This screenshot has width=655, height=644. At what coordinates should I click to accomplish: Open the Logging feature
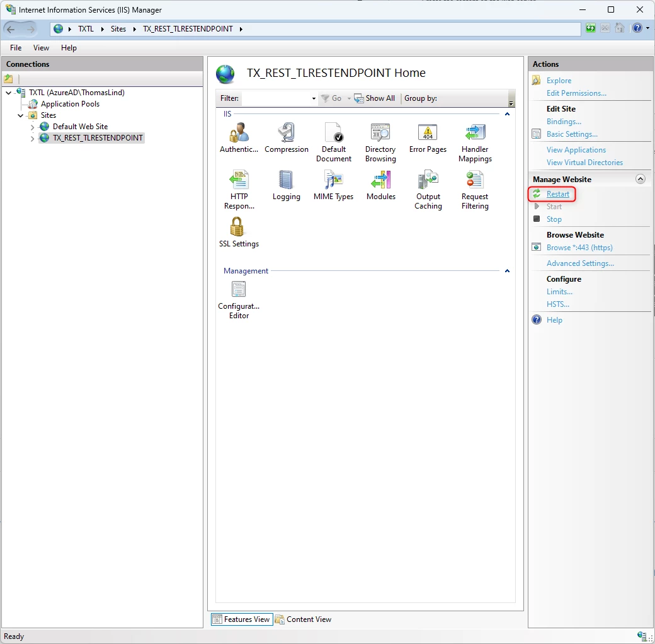286,185
